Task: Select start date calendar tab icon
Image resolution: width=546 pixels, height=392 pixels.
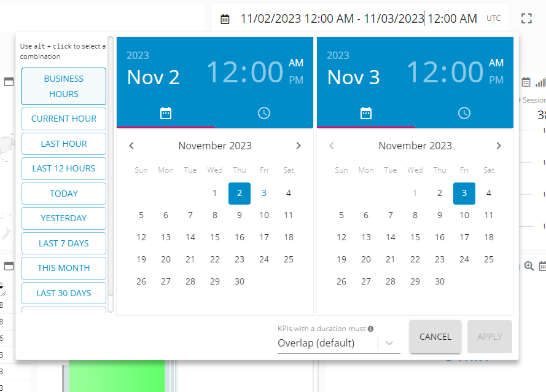Action: pyautogui.click(x=165, y=113)
